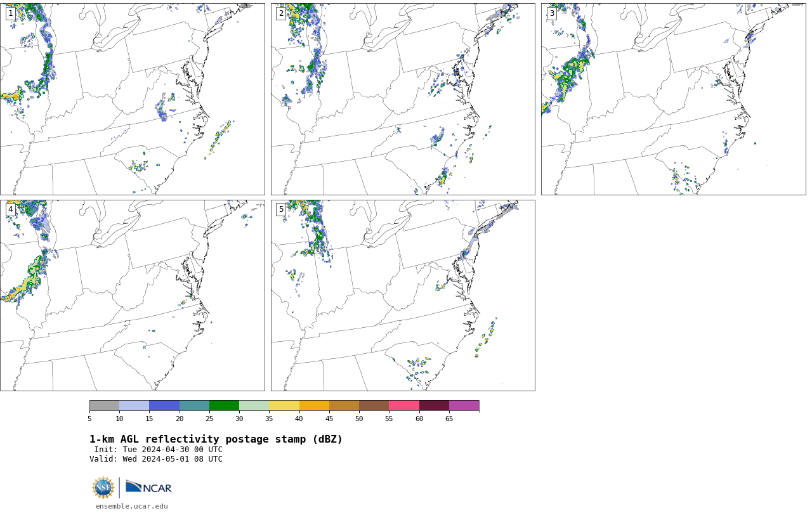Image resolution: width=812 pixels, height=513 pixels.
Task: Click the NCAR logo
Action: pos(148,488)
